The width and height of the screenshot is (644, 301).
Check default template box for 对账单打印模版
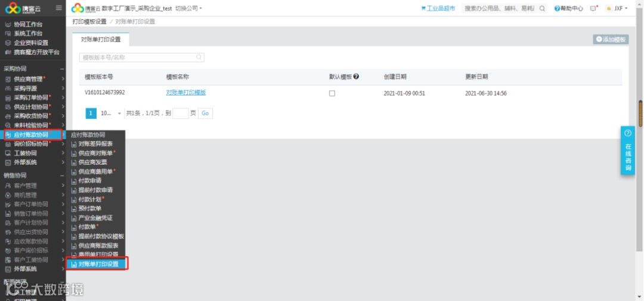coord(332,93)
